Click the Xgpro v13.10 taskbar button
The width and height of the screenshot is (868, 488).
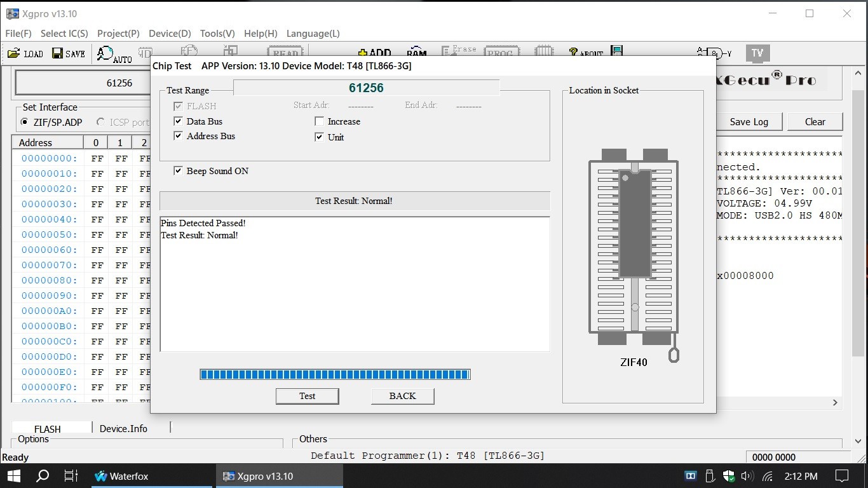280,476
